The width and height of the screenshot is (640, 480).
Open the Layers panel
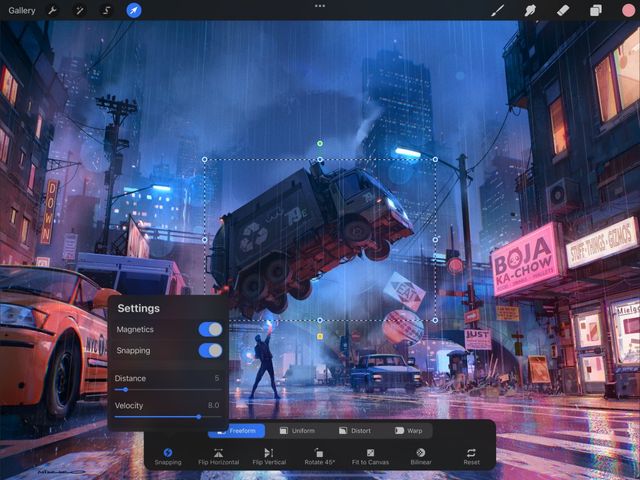click(596, 11)
